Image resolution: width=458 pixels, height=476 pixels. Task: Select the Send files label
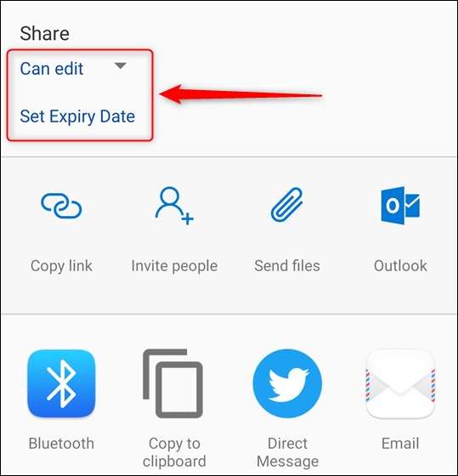click(287, 265)
